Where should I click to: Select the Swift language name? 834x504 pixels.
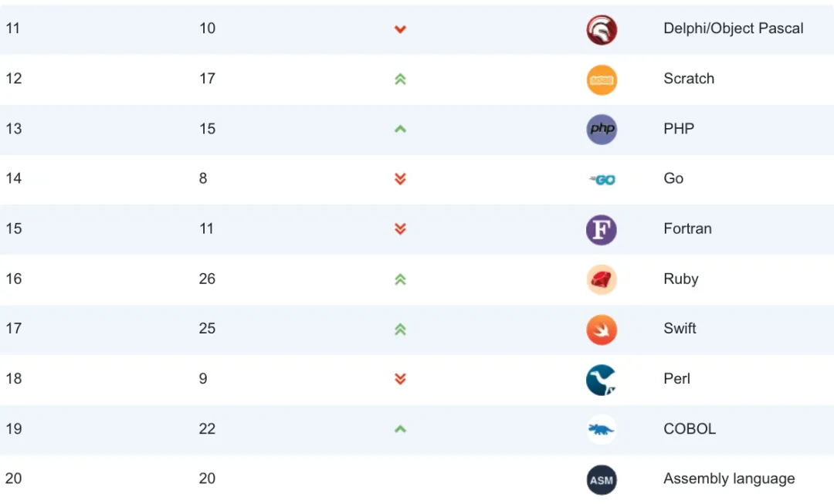pyautogui.click(x=680, y=329)
